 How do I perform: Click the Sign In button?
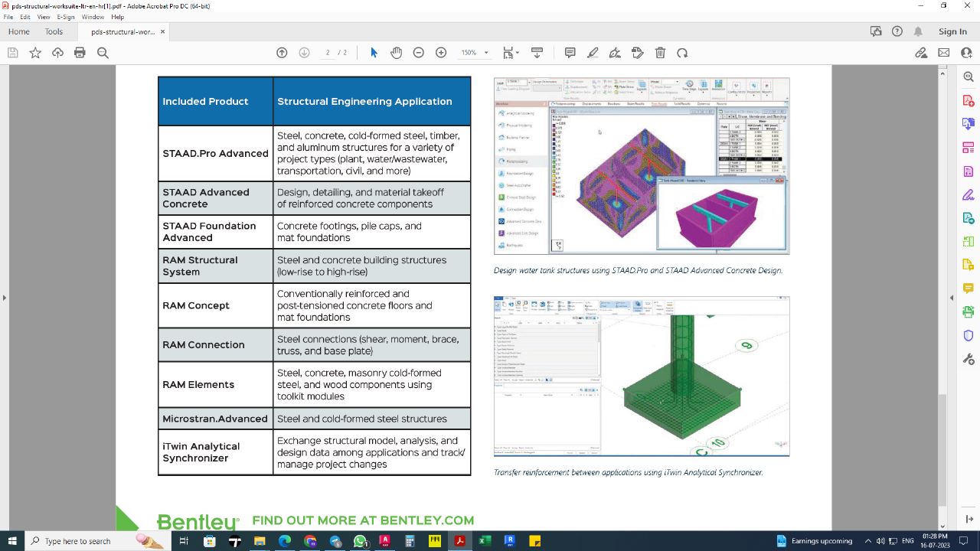pos(952,31)
